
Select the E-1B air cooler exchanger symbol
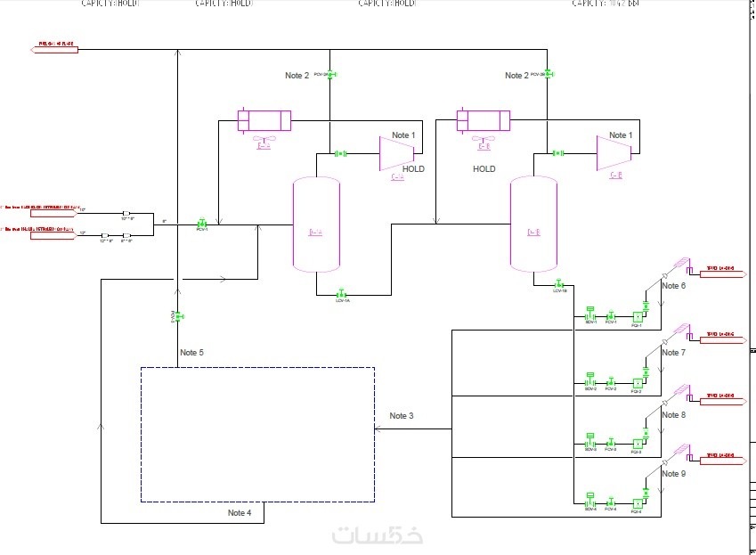click(484, 120)
